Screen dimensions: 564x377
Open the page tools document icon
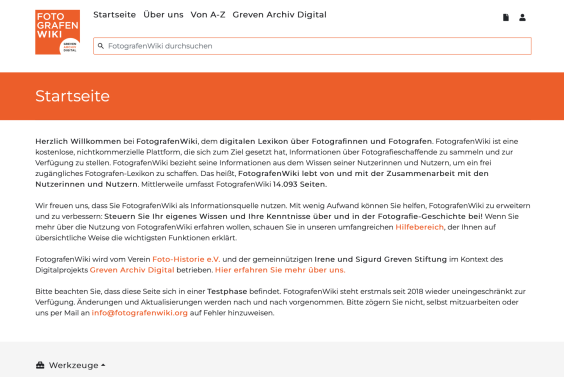(x=506, y=17)
